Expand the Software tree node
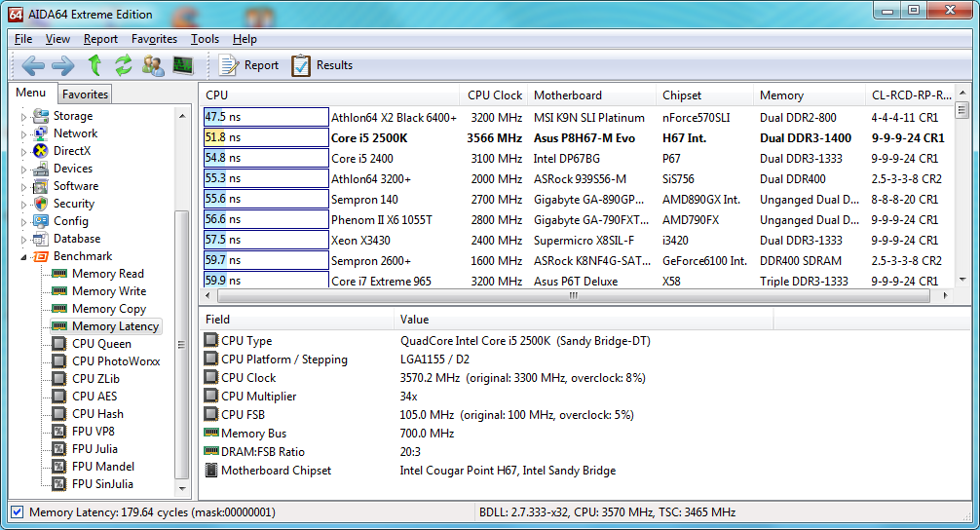Screen dimensions: 980x530 (x=23, y=187)
